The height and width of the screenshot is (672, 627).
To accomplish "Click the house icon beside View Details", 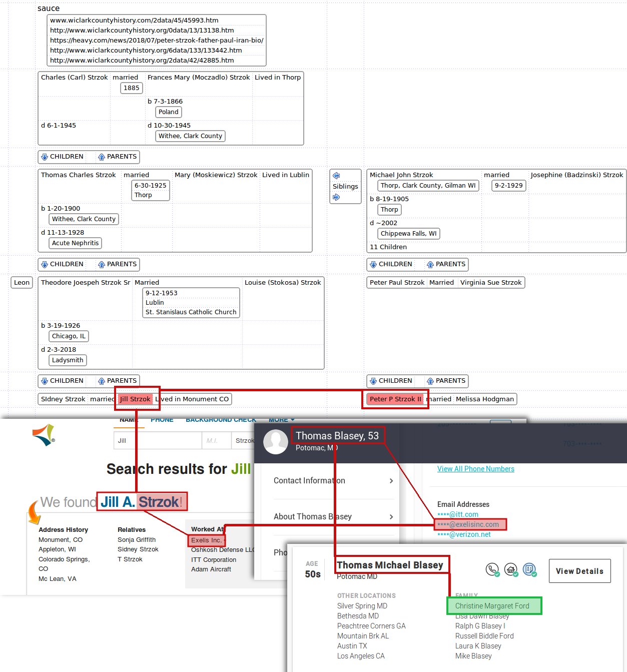I will point(511,569).
